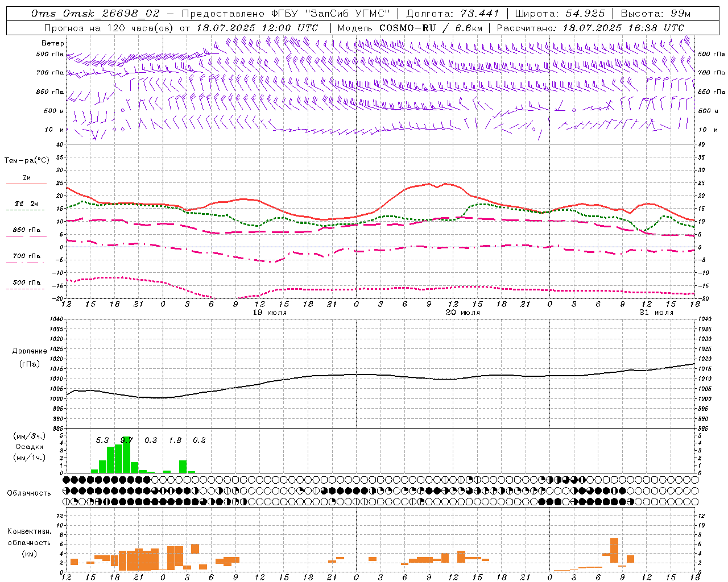Click the computed time 18.07.2025 16:38 UTC
The image size is (728, 582).
pyautogui.click(x=624, y=28)
